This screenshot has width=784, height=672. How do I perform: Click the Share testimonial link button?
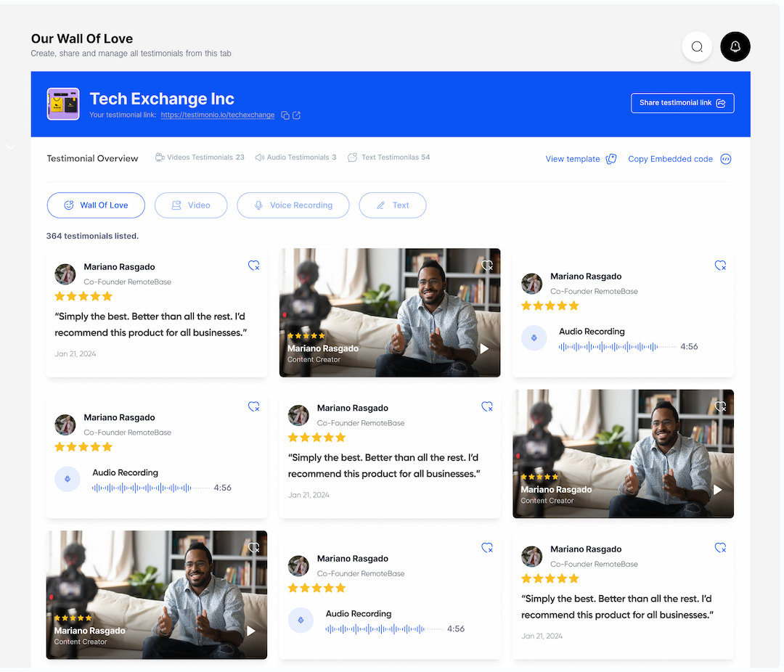(682, 103)
